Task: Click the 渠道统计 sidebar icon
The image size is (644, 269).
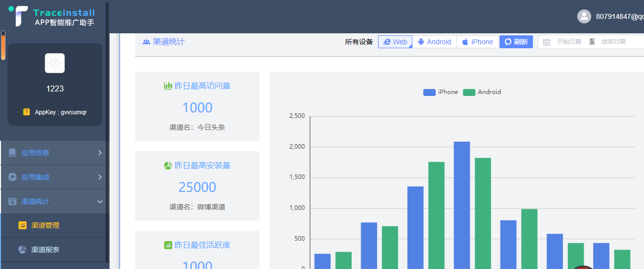Action: [12, 201]
